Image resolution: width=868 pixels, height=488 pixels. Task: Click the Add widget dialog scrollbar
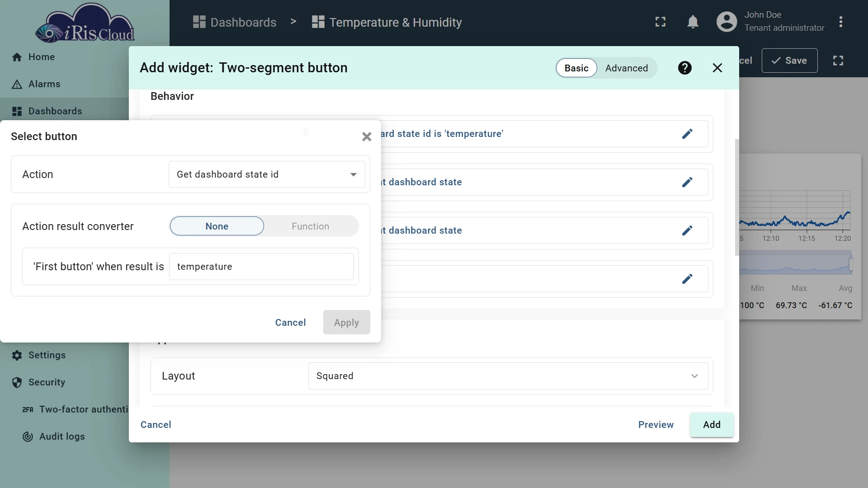click(737, 197)
